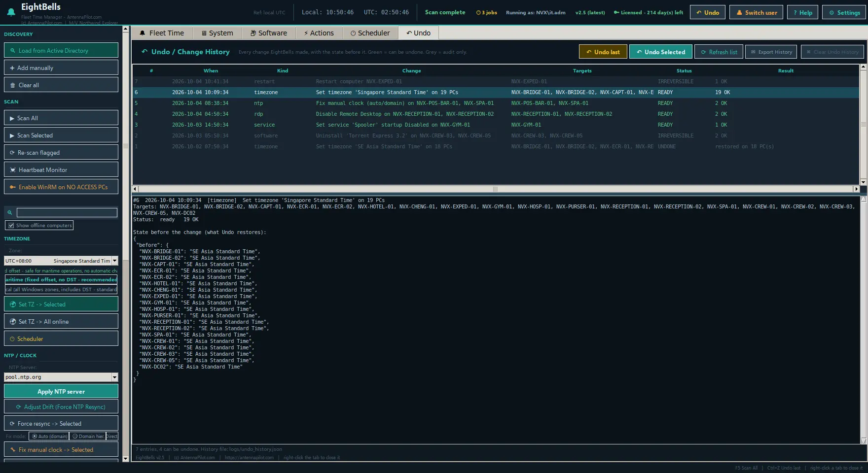Click the license key icon in the header
The height and width of the screenshot is (473, 868).
pyautogui.click(x=616, y=13)
